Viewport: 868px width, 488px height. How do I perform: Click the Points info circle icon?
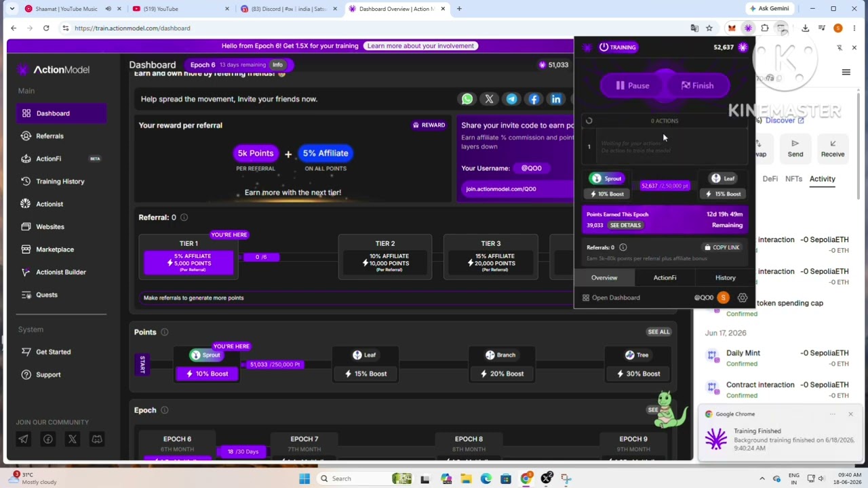pos(164,332)
